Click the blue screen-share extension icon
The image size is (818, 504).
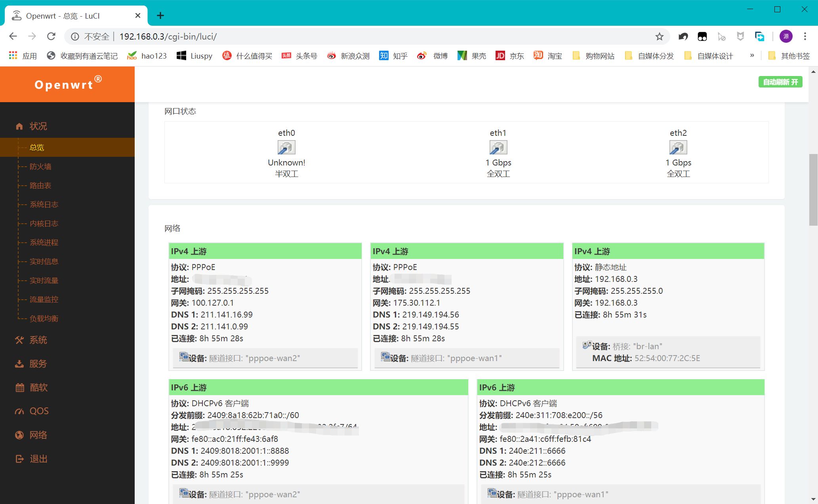click(759, 36)
